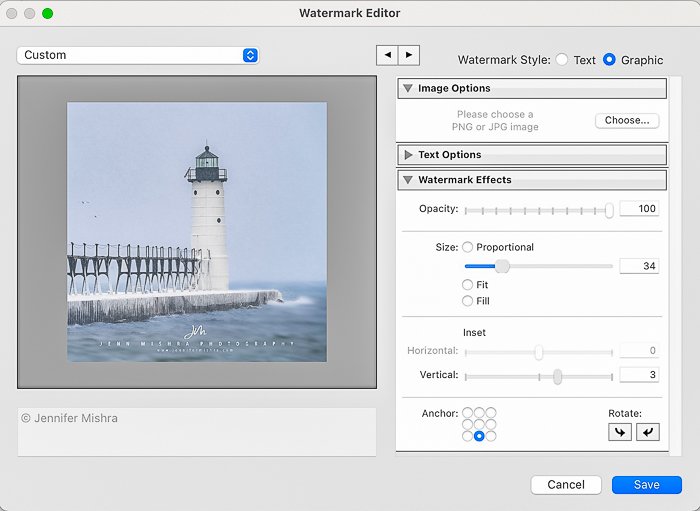The height and width of the screenshot is (511, 700).
Task: Click the previous image left arrow button
Action: (x=387, y=55)
